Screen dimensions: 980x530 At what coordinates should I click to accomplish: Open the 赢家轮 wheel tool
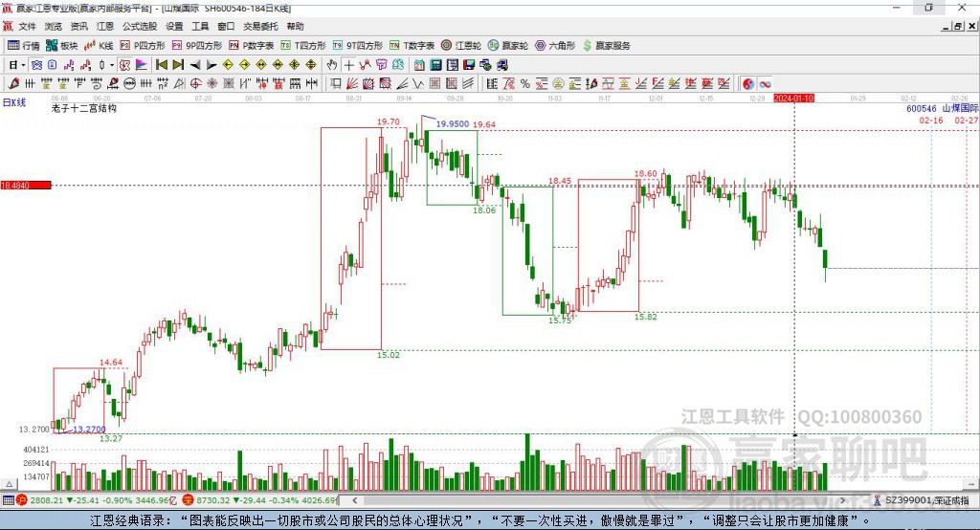click(x=508, y=46)
